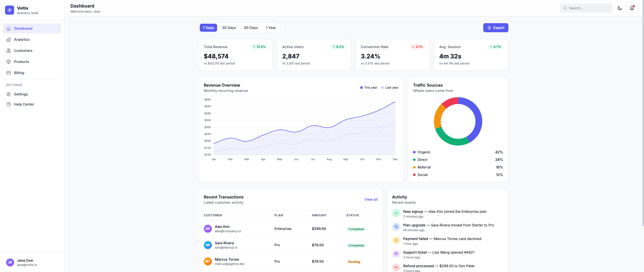
Task: Open the Help Center page
Action: coord(32,104)
